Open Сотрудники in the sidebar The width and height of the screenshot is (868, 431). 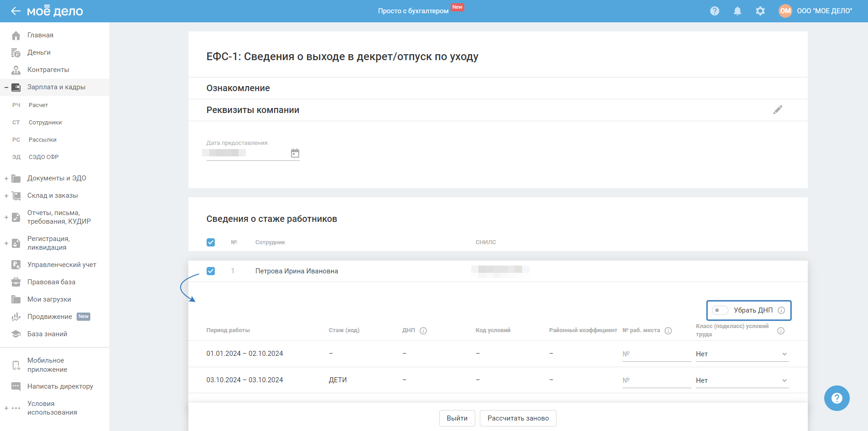pyautogui.click(x=45, y=123)
